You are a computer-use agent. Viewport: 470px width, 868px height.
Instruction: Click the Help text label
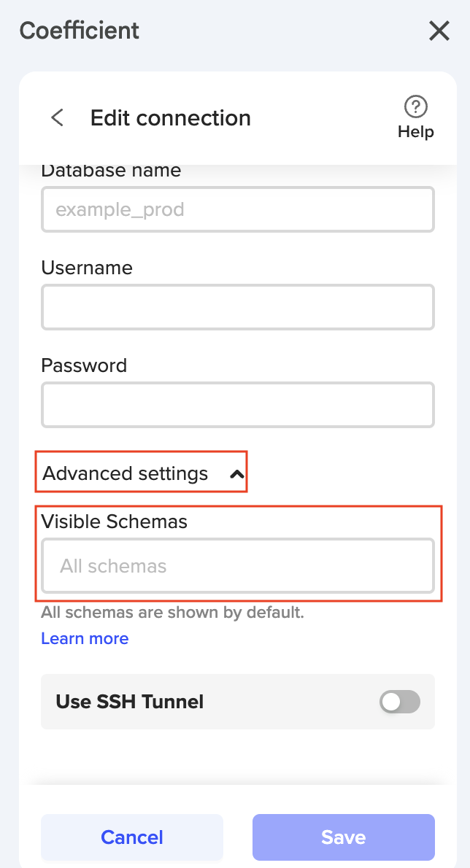pyautogui.click(x=416, y=132)
